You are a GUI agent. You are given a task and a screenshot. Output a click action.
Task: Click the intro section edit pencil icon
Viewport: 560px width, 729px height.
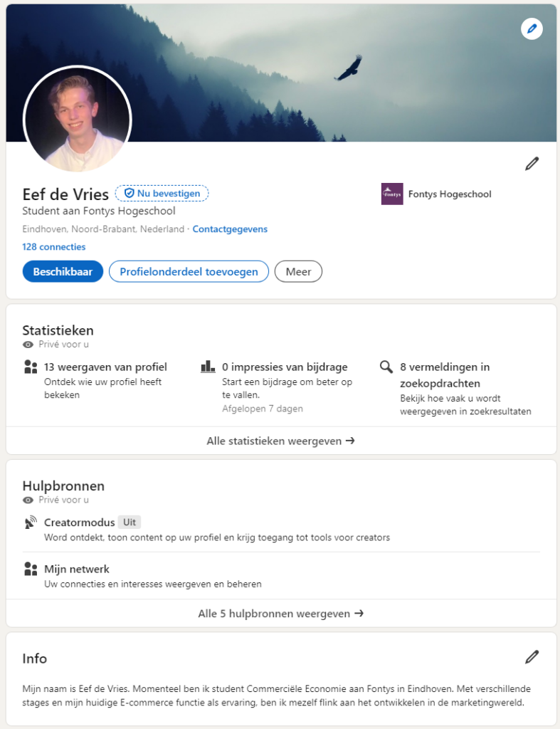pyautogui.click(x=532, y=164)
